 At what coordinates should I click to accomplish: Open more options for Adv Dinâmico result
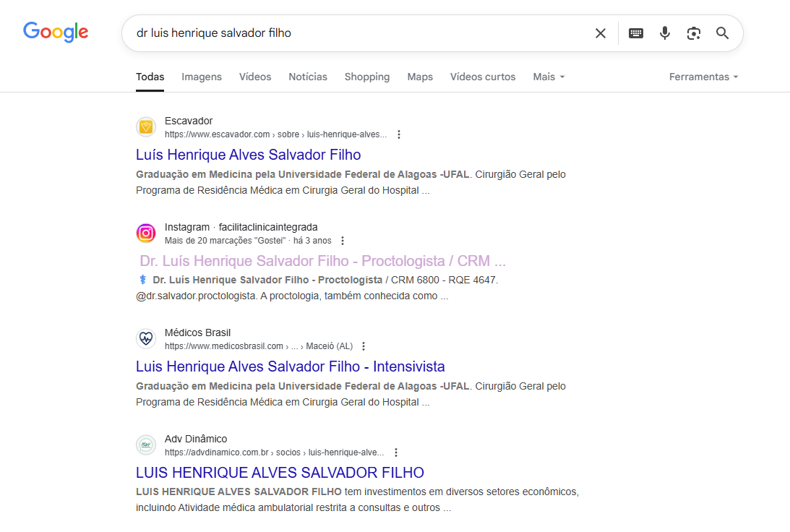pyautogui.click(x=396, y=452)
